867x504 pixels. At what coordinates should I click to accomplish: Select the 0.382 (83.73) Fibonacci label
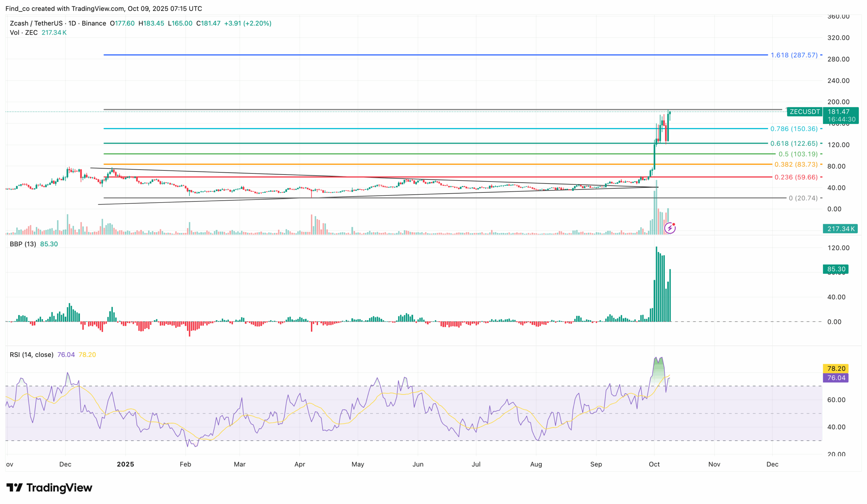pos(796,165)
